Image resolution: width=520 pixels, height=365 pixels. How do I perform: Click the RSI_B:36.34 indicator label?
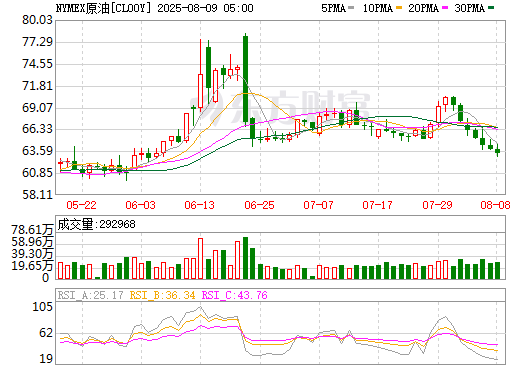tap(162, 295)
